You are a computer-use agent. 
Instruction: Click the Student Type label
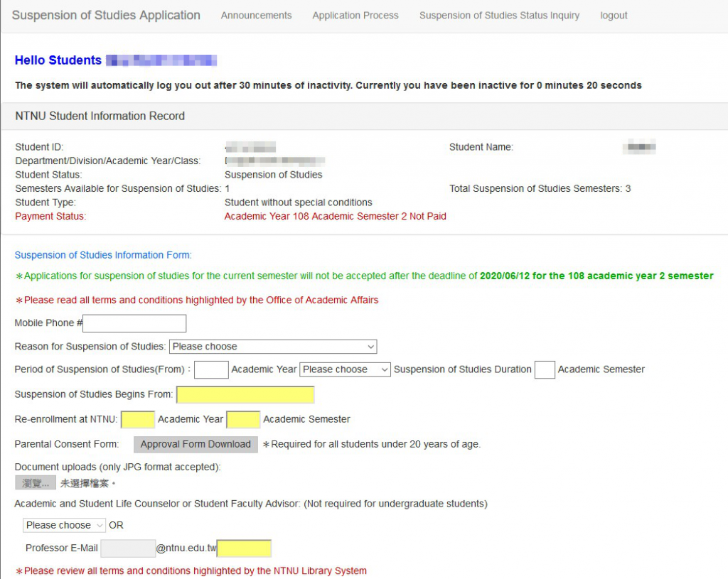(45, 202)
